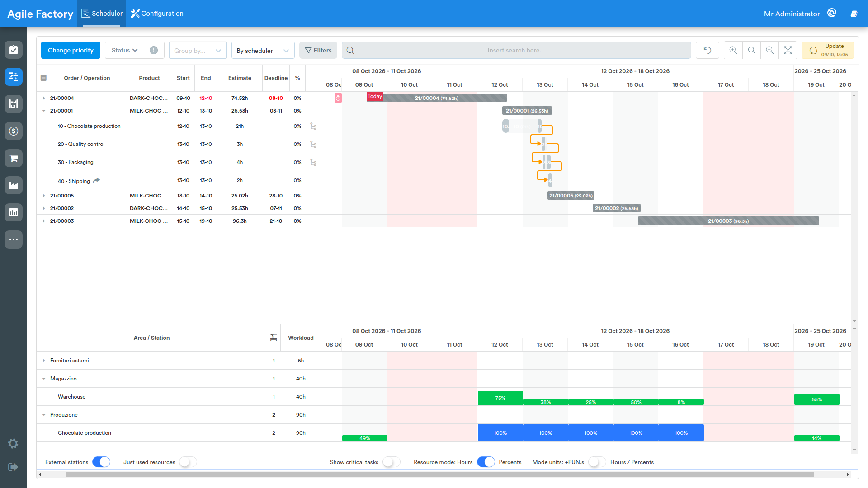Click the Mr Administrator user name
Screen dimensions: 868x488
(792, 14)
